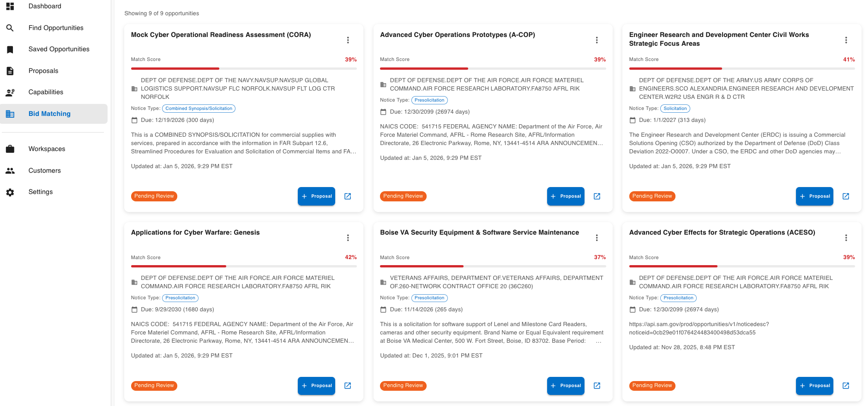Open options menu for Applications for Cyber Warfare
This screenshot has width=868, height=406.
(x=348, y=238)
